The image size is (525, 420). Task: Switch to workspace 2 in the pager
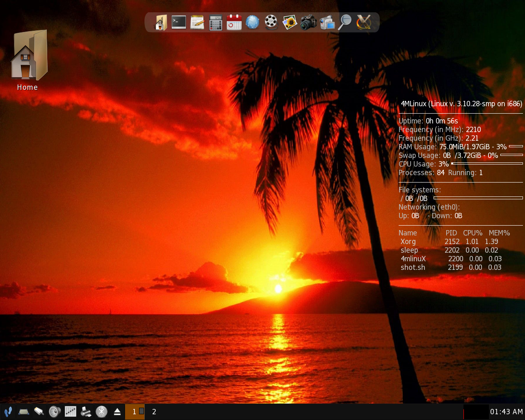click(154, 411)
